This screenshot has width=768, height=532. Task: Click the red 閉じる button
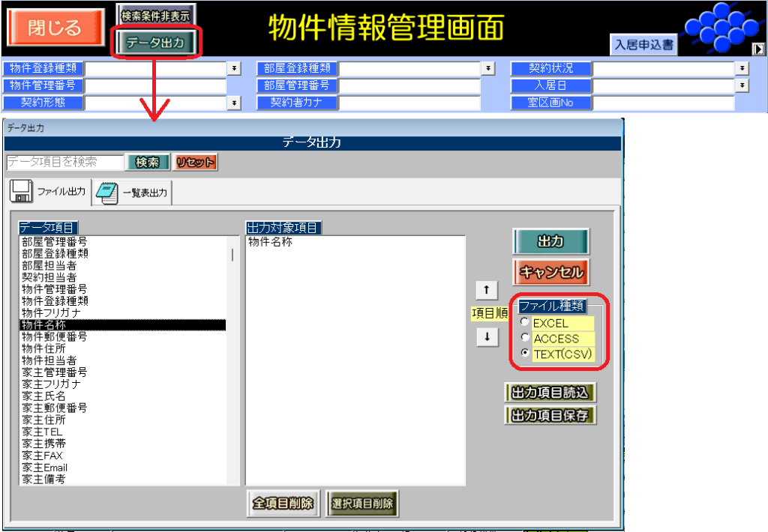[55, 28]
